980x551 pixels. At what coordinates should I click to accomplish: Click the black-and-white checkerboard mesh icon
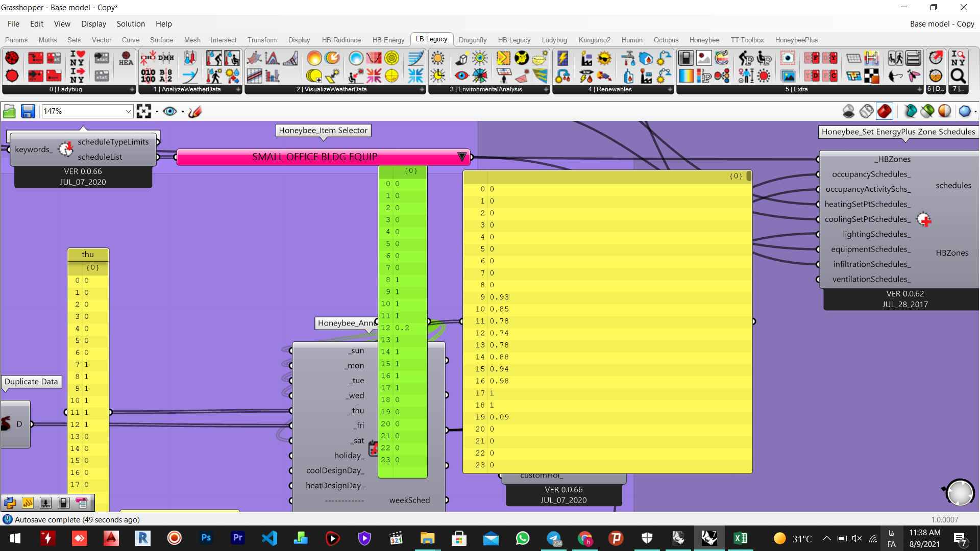[871, 76]
